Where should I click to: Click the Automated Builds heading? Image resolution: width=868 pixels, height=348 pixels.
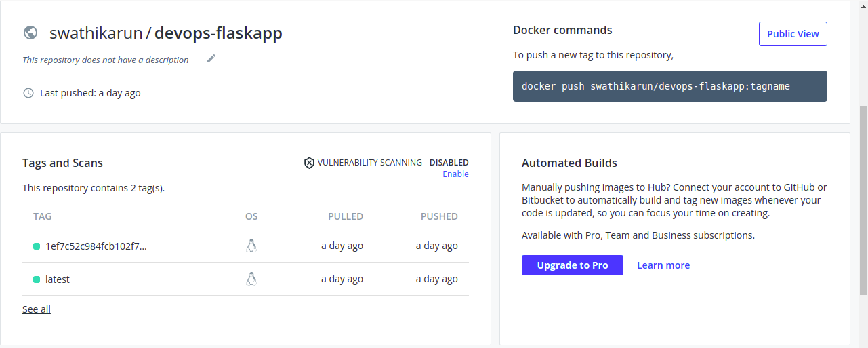(569, 163)
